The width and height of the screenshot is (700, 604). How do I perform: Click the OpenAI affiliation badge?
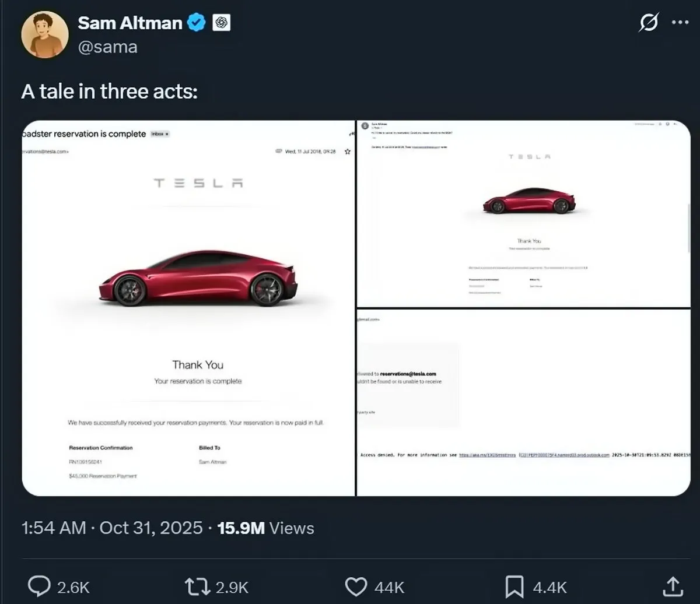coord(222,23)
